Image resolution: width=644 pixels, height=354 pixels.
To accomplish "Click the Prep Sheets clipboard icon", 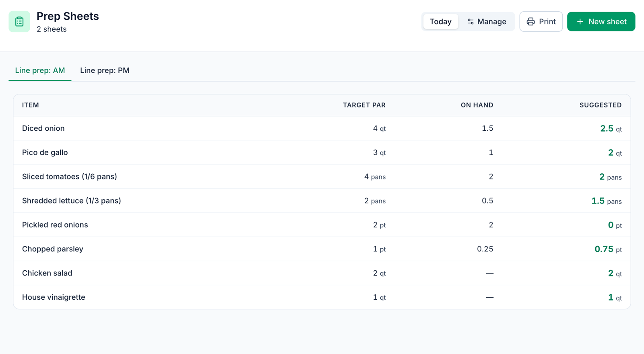I will 19,22.
